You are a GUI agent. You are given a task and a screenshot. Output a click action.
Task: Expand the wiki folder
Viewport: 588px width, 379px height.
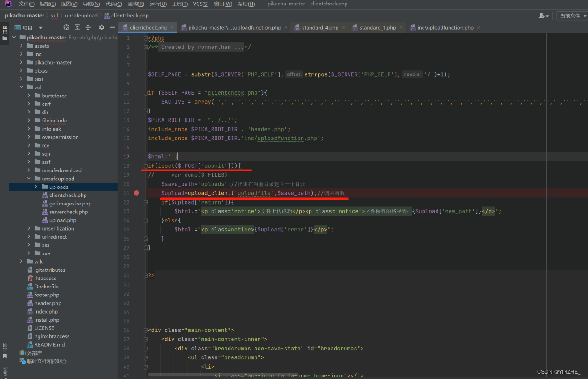click(x=21, y=261)
